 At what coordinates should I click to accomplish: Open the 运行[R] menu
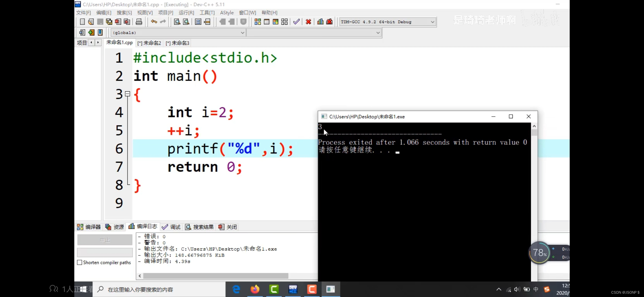(186, 13)
